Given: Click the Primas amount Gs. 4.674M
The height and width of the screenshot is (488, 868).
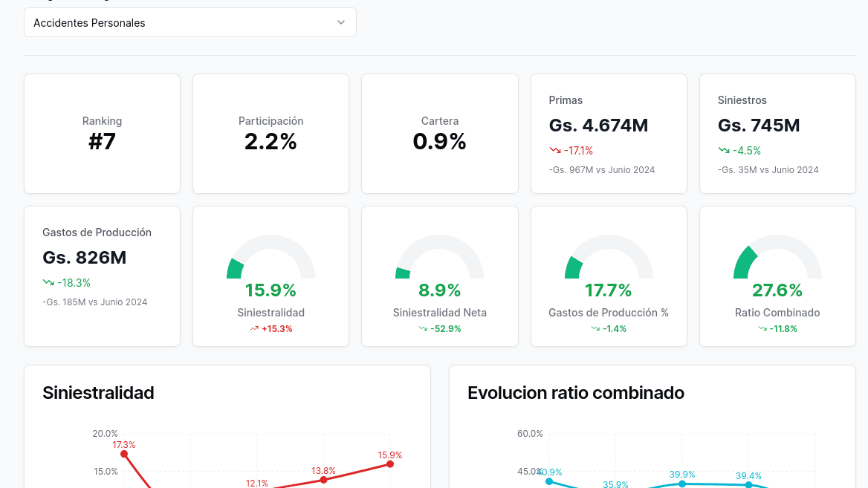Looking at the screenshot, I should [598, 126].
